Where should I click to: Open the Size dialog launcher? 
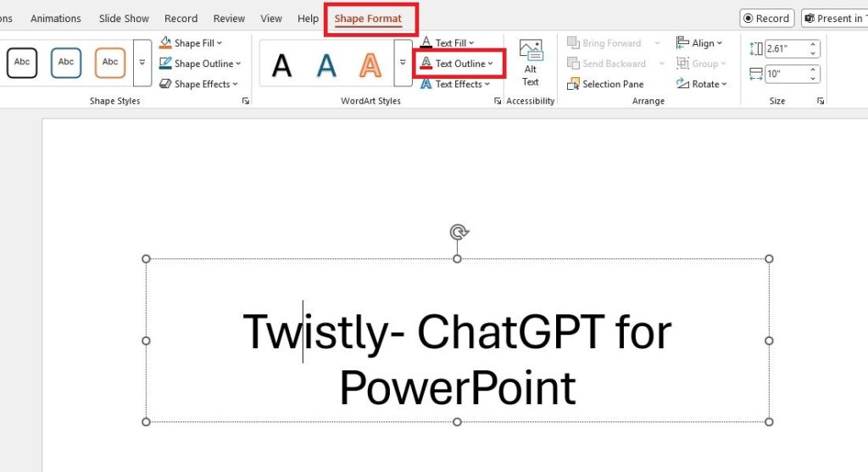pyautogui.click(x=821, y=101)
